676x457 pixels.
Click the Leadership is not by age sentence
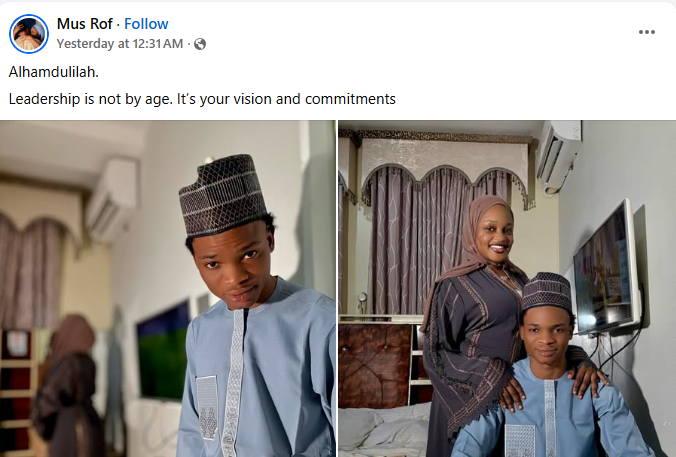(202, 99)
